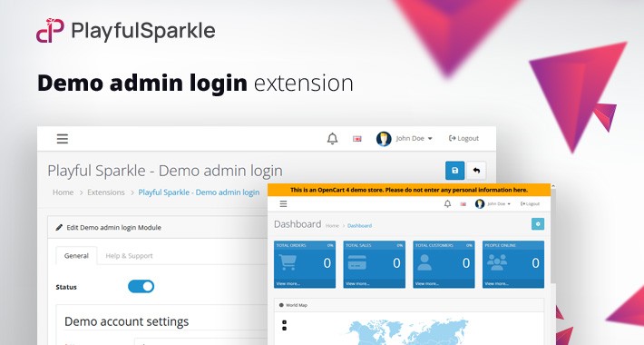
Task: Open Home breadcrumb in Dashboard window
Action: coord(332,226)
